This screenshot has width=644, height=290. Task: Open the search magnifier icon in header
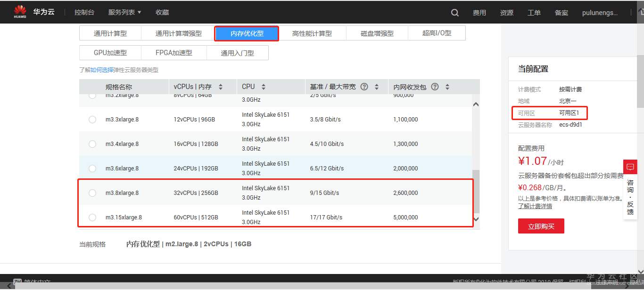[454, 13]
